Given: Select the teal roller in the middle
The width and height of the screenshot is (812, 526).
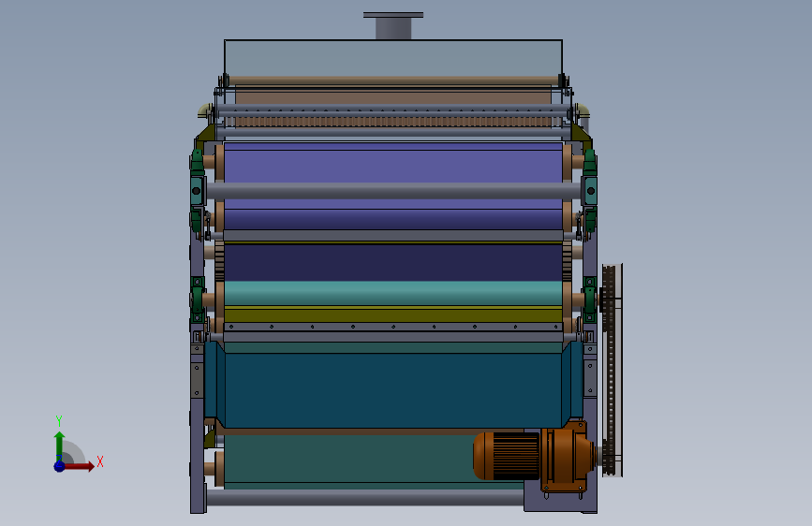Looking at the screenshot, I should point(393,294).
